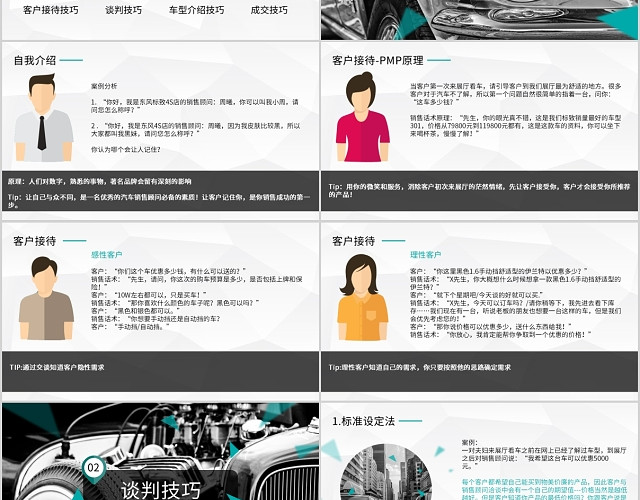
Task: Select the 自我介绍 slide title
Action: tap(35, 60)
